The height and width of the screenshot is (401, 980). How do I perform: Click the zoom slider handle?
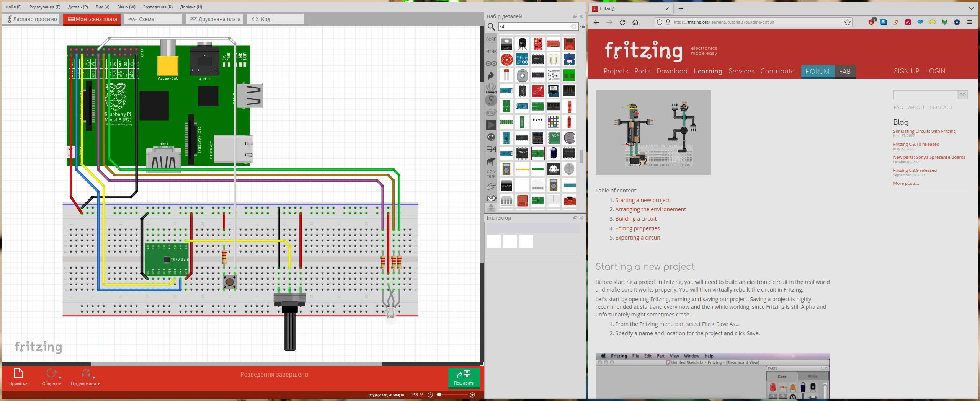pos(439,394)
